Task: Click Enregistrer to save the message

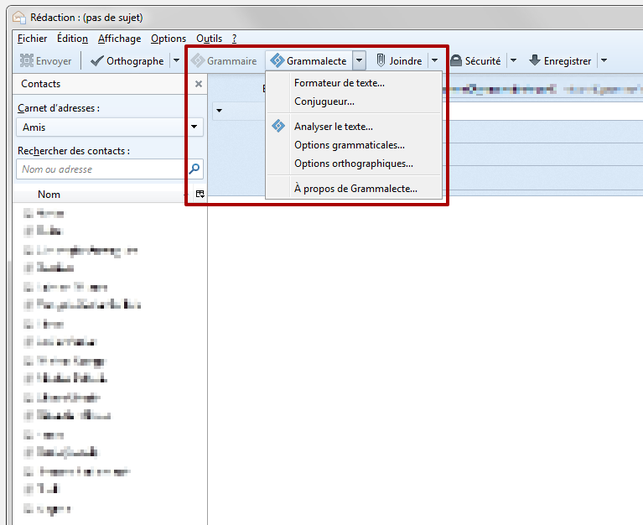Action: coord(560,61)
